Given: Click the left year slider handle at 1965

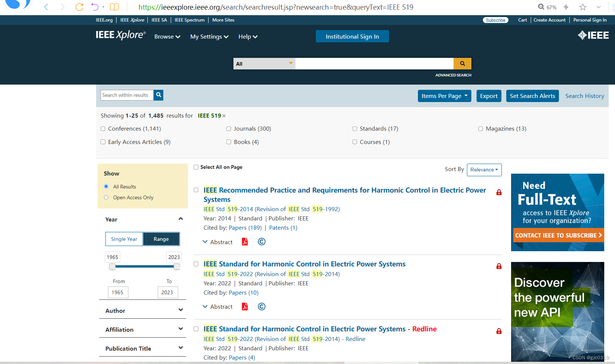Looking at the screenshot, I should (x=112, y=266).
